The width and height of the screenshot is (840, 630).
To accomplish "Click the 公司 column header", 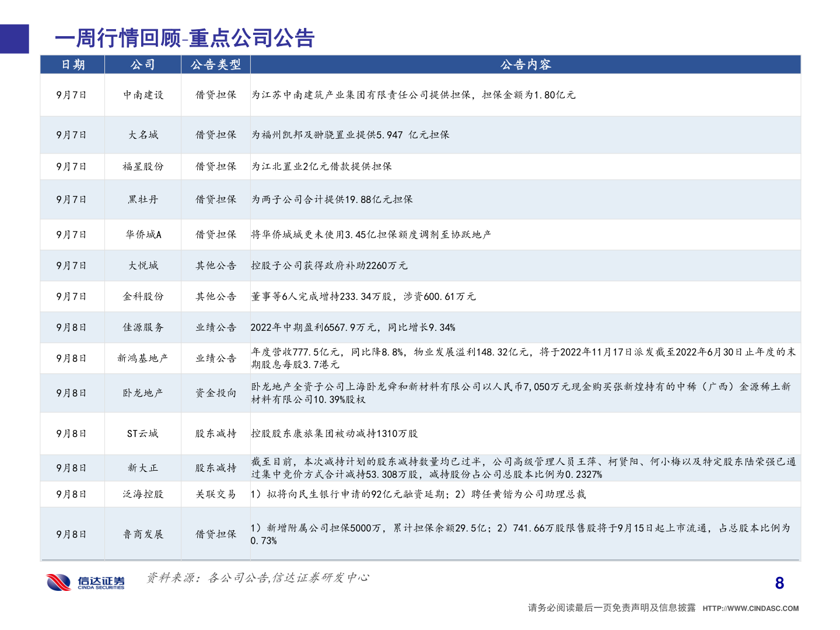I will pos(142,65).
